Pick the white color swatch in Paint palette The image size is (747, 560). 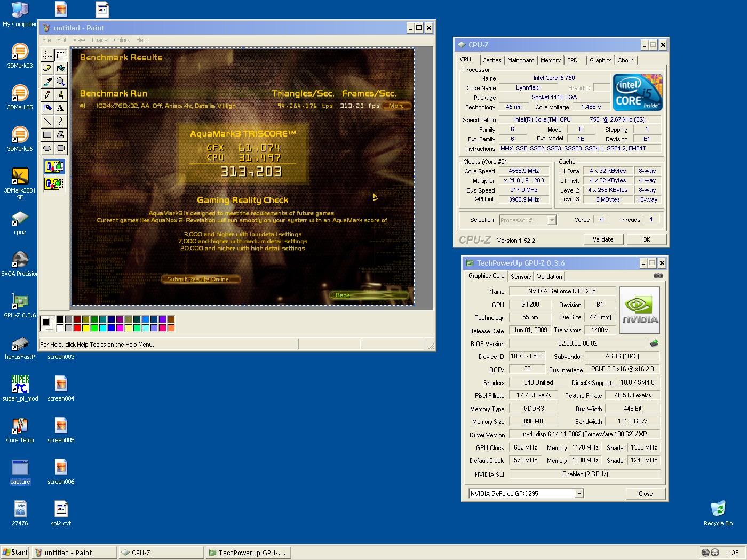pyautogui.click(x=60, y=327)
